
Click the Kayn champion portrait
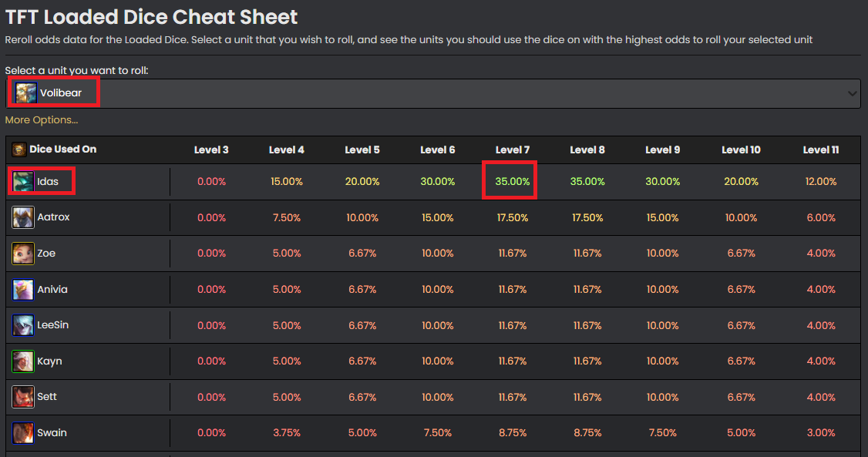coord(23,361)
